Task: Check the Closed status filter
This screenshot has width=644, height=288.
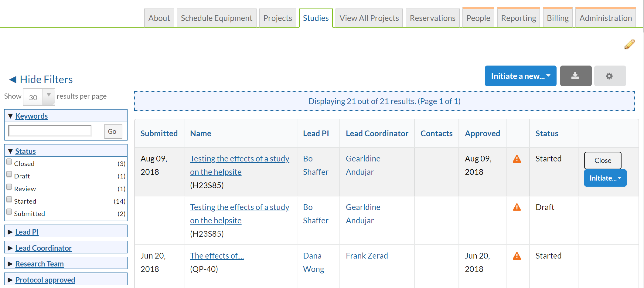Action: 9,162
